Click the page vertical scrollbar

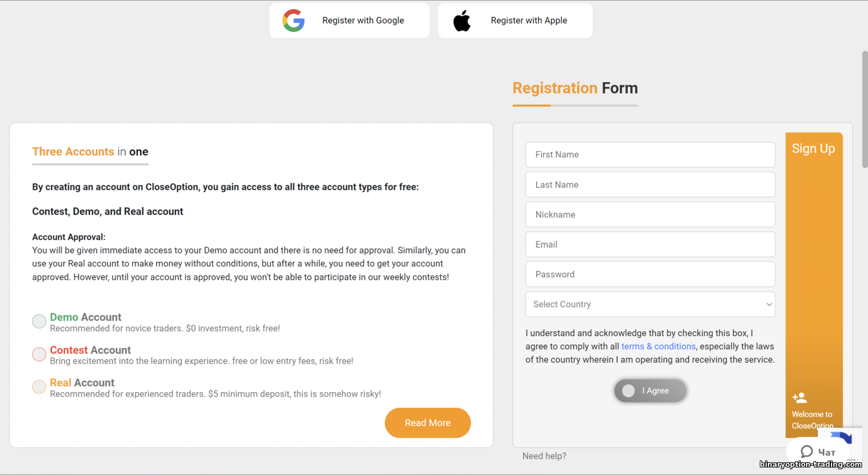coord(865,110)
